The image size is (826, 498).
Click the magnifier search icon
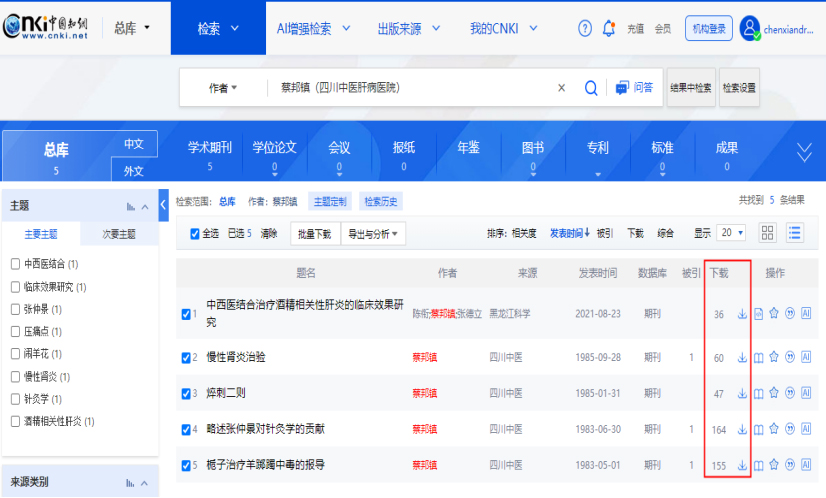pyautogui.click(x=591, y=88)
